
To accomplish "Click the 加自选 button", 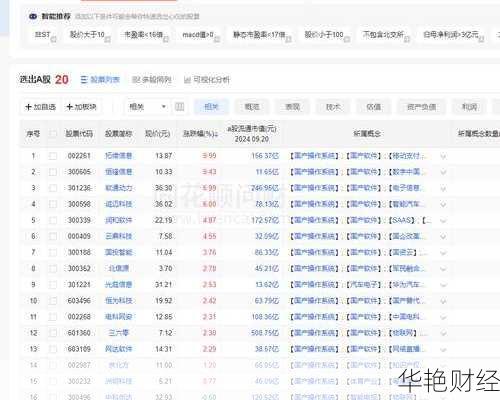I will coord(40,107).
